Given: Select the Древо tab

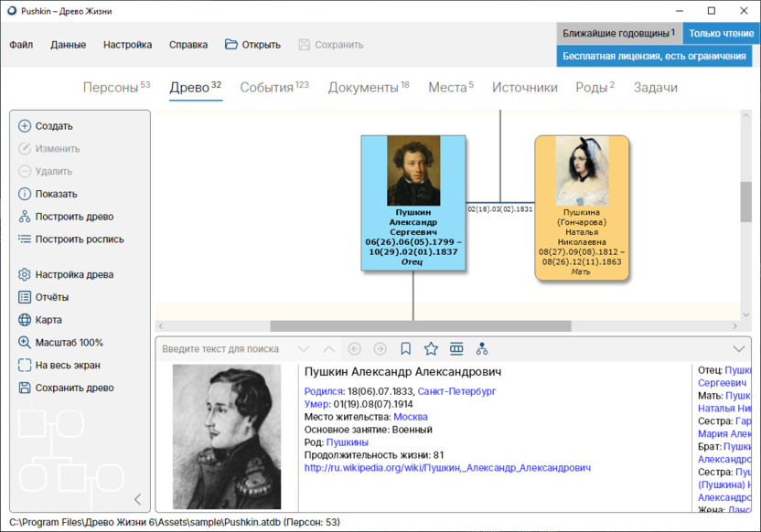Looking at the screenshot, I should pyautogui.click(x=196, y=87).
